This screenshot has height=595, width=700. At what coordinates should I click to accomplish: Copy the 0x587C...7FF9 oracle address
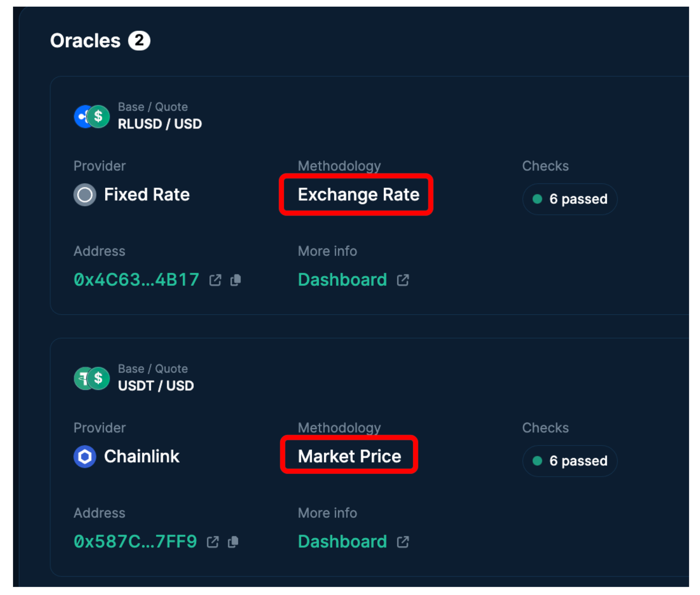pyautogui.click(x=233, y=542)
